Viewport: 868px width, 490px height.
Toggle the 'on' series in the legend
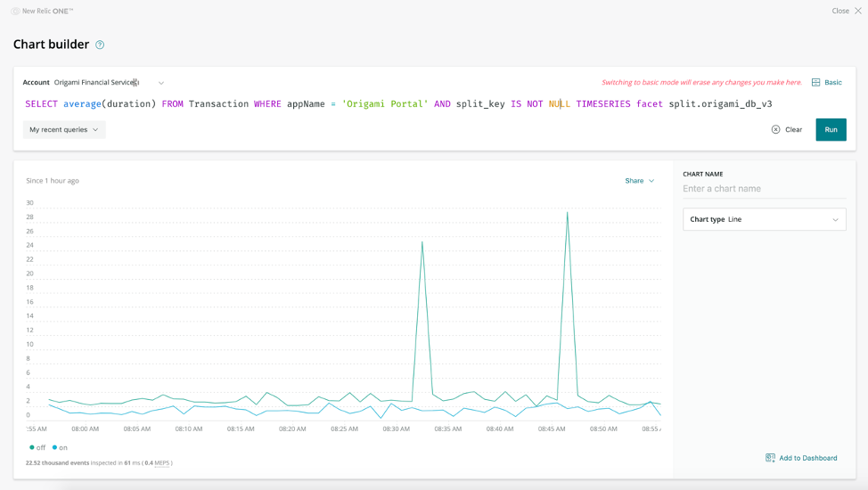click(59, 447)
